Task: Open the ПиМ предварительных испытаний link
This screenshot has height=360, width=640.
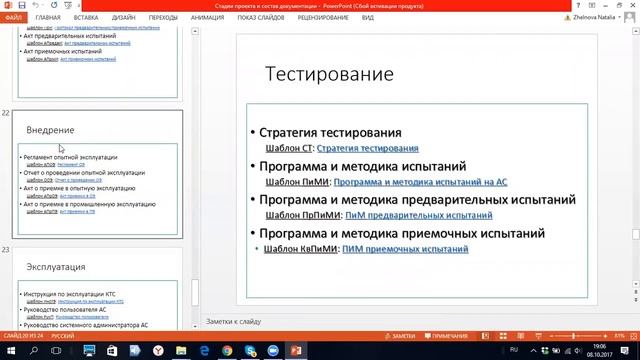Action: click(419, 215)
